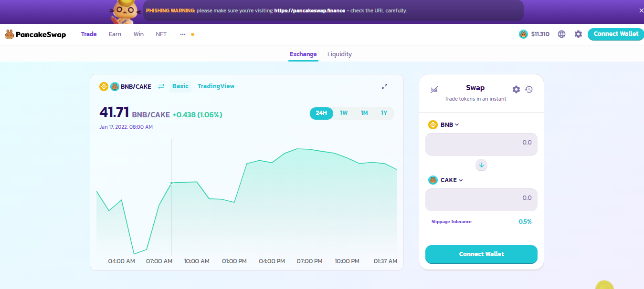The image size is (644, 289).
Task: Select the Basic chart view
Action: click(x=180, y=86)
